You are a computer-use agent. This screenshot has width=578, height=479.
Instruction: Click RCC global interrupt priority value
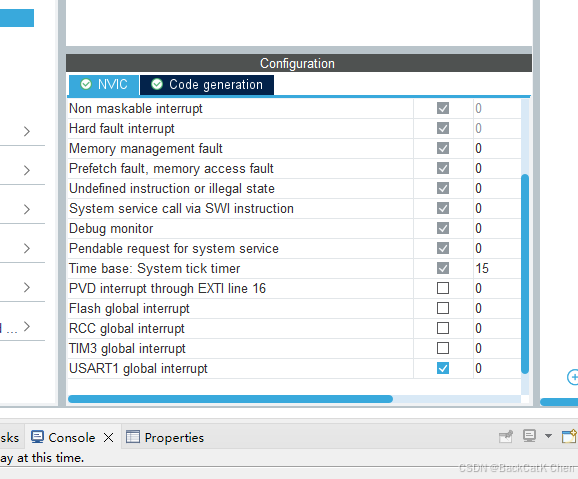478,328
